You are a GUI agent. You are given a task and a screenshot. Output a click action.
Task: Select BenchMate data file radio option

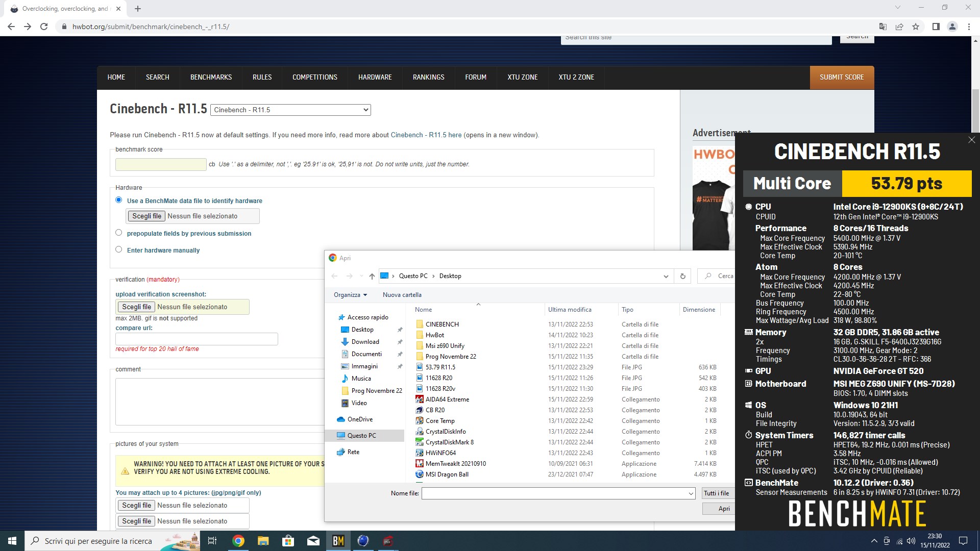[119, 200]
